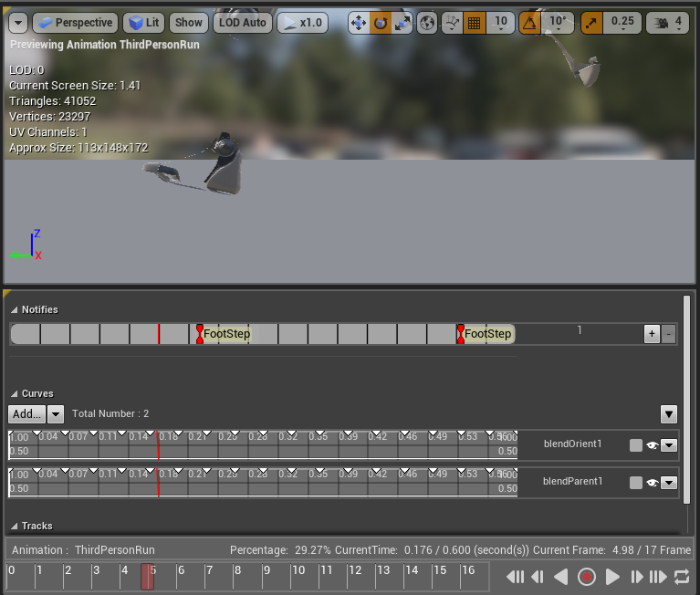Viewport: 700px width, 595px height.
Task: Click the panel vertical scrollbar
Action: 686,400
